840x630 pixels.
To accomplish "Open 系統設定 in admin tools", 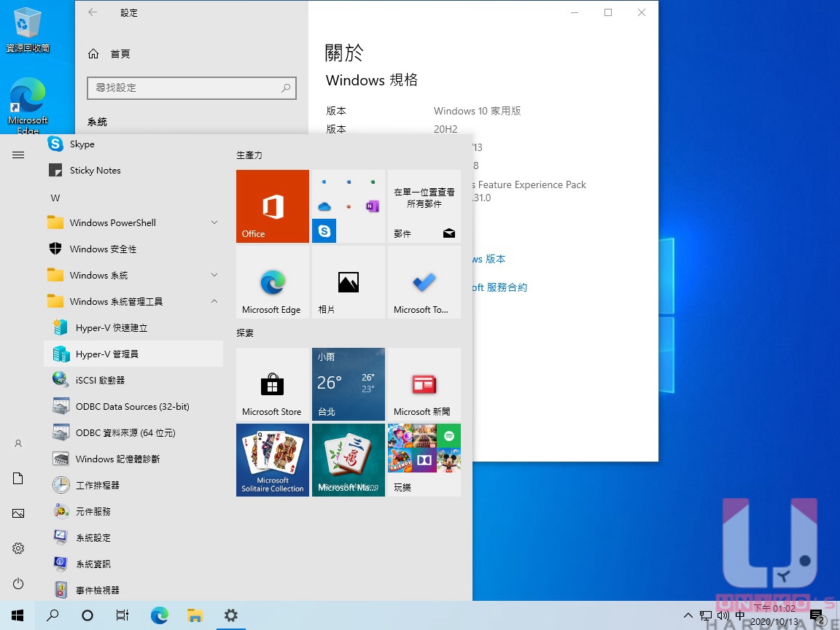I will click(x=133, y=538).
